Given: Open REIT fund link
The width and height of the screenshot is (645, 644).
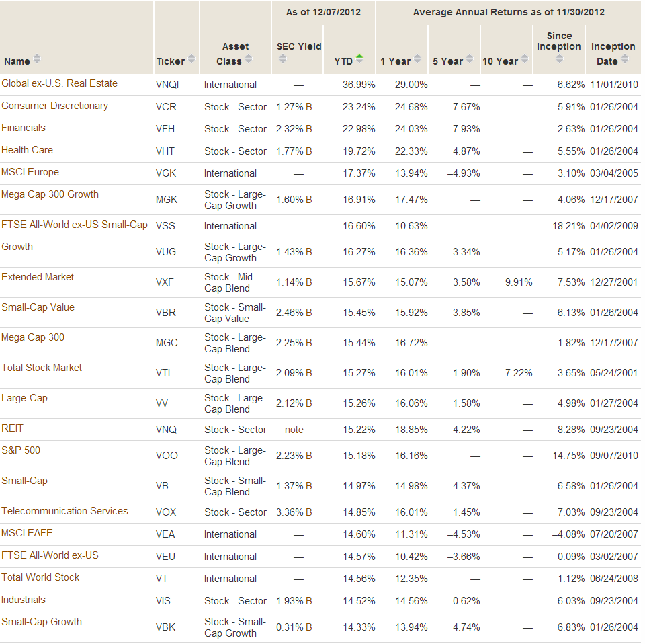Looking at the screenshot, I should pyautogui.click(x=12, y=428).
